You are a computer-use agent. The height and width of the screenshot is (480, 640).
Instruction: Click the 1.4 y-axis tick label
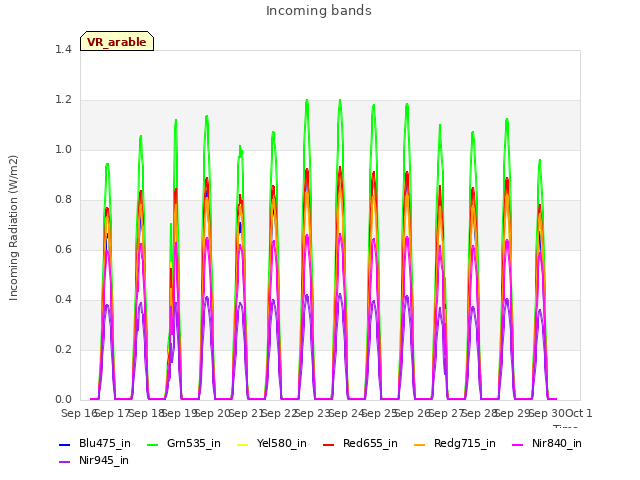(63, 50)
